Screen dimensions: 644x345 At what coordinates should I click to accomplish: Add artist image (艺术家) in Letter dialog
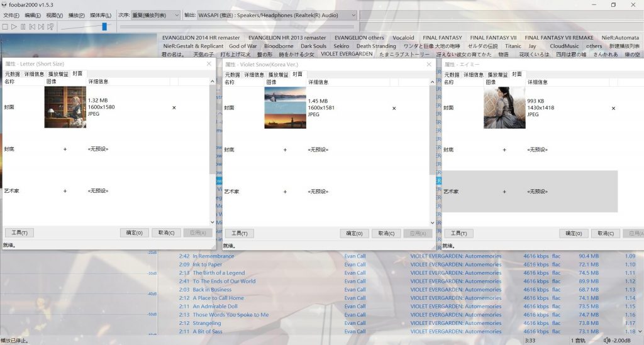coord(65,191)
